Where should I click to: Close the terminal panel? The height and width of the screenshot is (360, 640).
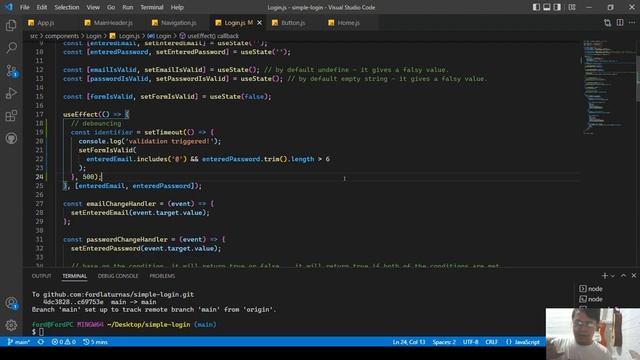point(633,276)
